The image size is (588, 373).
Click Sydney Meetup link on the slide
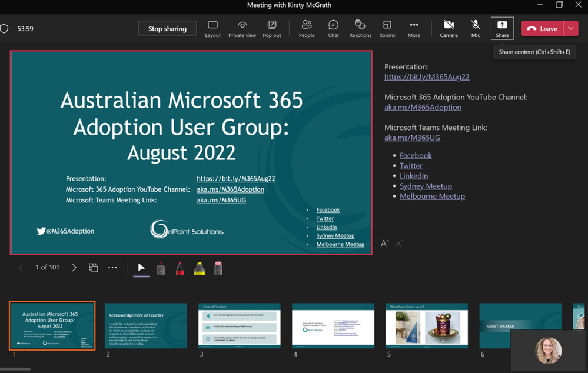pyautogui.click(x=335, y=236)
